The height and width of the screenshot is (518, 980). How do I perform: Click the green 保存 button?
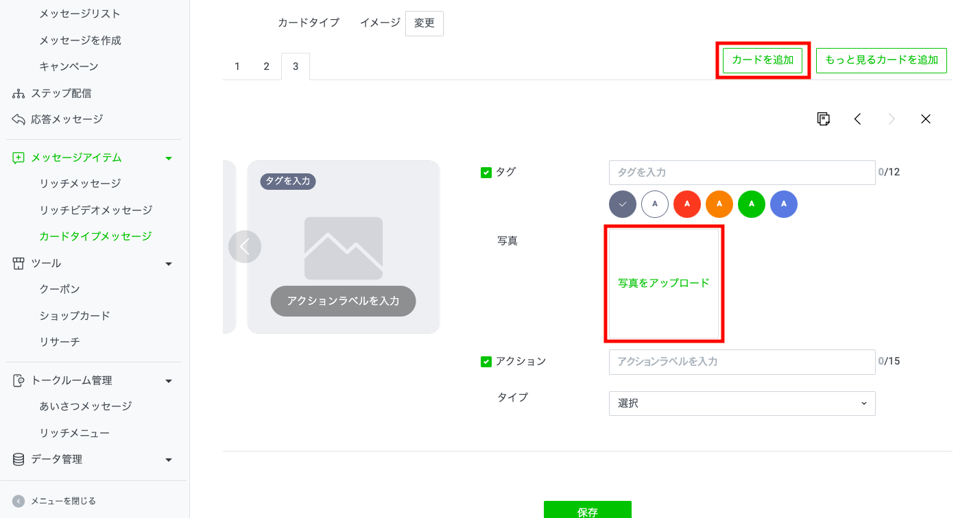588,510
